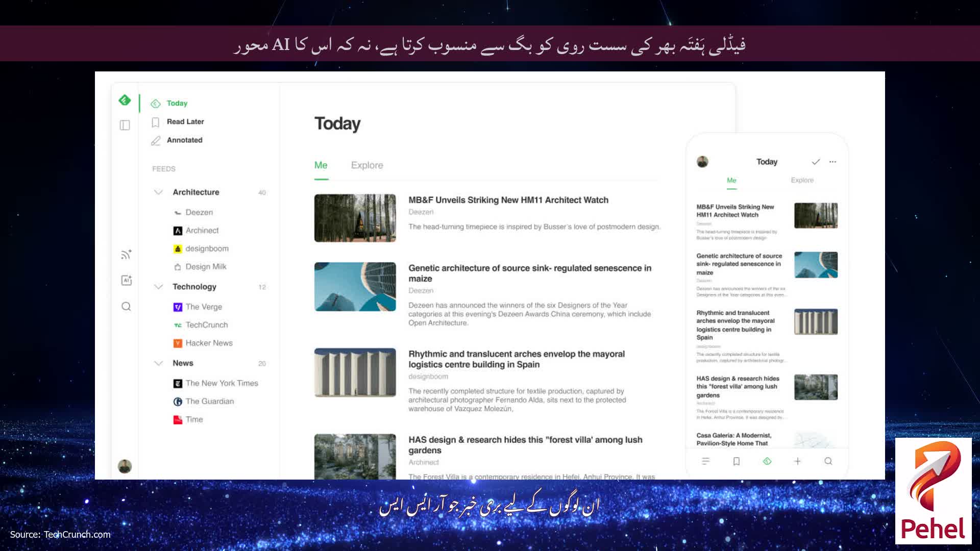Open Genetic architecture of source sink article
980x551 pixels.
click(530, 273)
